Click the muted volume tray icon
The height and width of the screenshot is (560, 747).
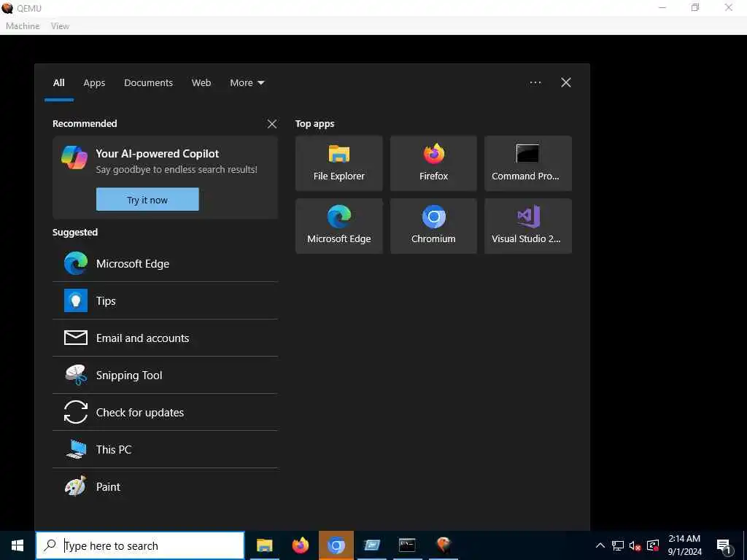coord(635,545)
